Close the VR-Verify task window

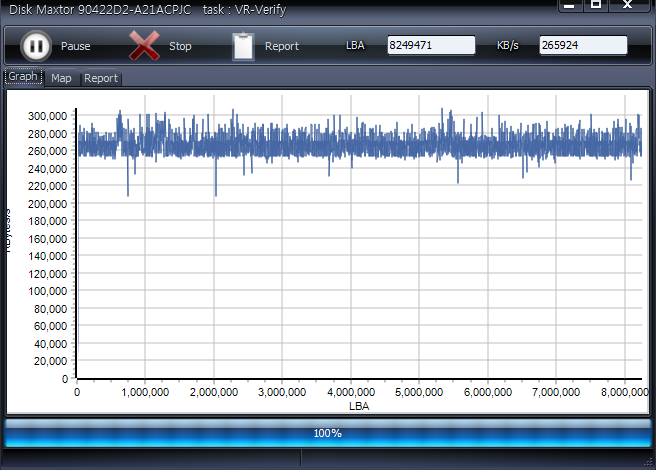coord(627,5)
